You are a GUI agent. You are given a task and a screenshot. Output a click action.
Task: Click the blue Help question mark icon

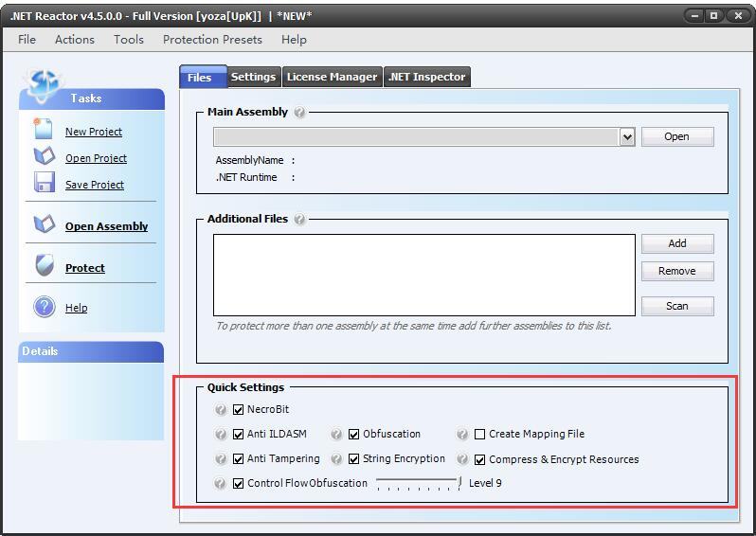[x=45, y=307]
